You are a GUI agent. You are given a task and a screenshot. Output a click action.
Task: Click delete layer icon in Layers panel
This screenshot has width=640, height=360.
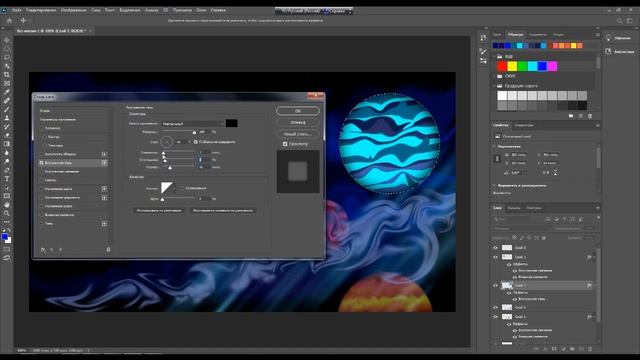pos(590,349)
